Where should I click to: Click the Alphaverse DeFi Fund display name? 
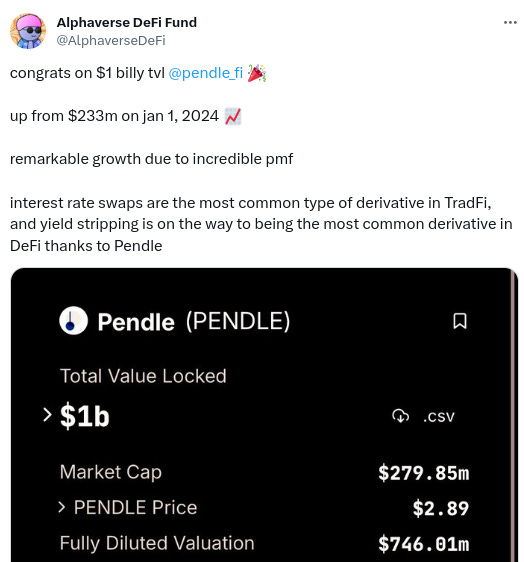127,23
